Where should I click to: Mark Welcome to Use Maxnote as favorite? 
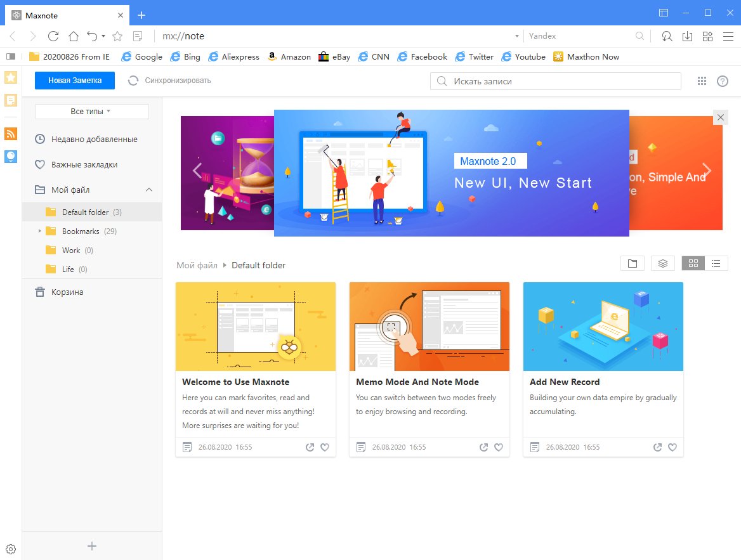[x=325, y=447]
